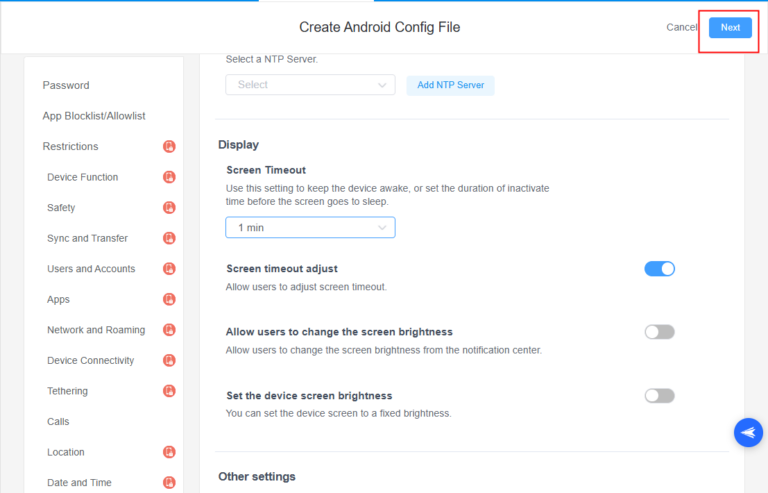Open Users and Accounts settings
The height and width of the screenshot is (493, 768).
point(91,269)
